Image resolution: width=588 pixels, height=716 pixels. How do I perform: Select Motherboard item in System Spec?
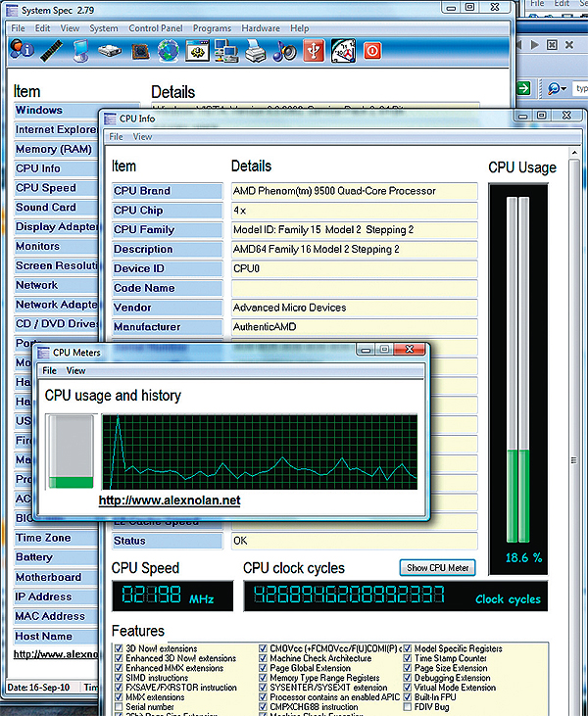click(x=56, y=577)
